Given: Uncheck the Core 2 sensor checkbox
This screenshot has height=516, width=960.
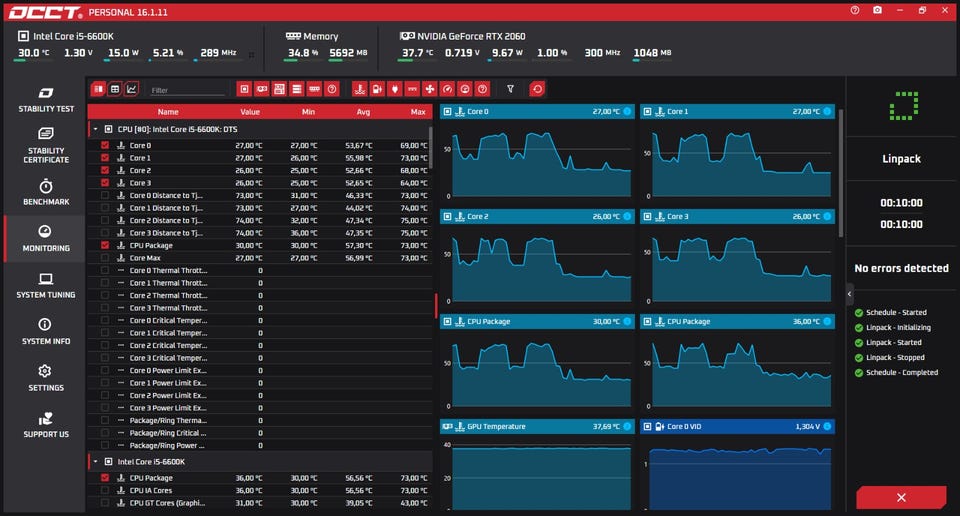Looking at the screenshot, I should (105, 170).
